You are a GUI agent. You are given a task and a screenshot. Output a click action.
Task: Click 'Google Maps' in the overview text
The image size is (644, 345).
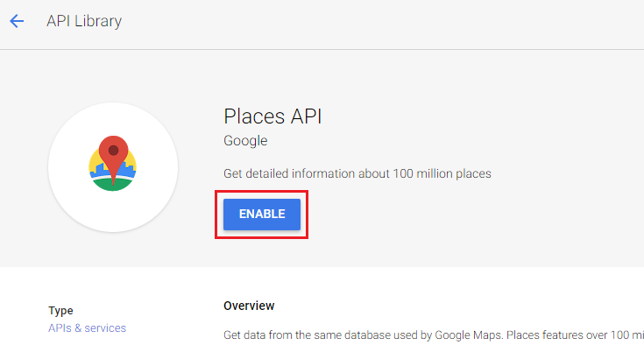point(468,335)
